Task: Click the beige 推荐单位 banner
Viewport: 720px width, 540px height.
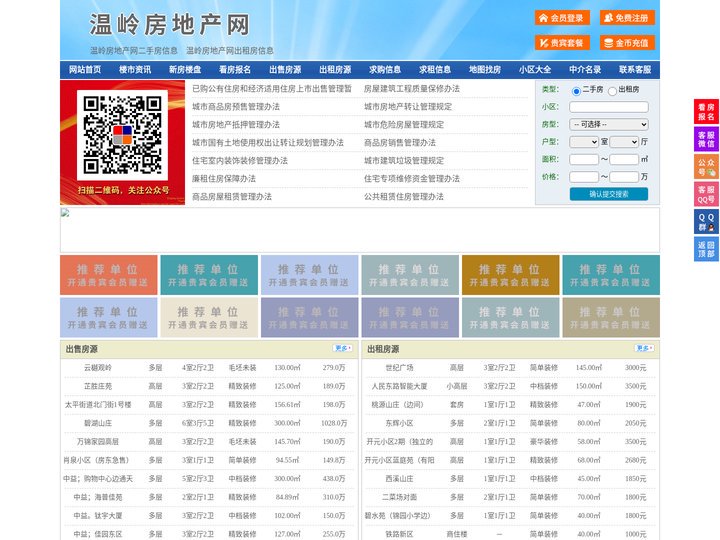Action: (x=209, y=318)
